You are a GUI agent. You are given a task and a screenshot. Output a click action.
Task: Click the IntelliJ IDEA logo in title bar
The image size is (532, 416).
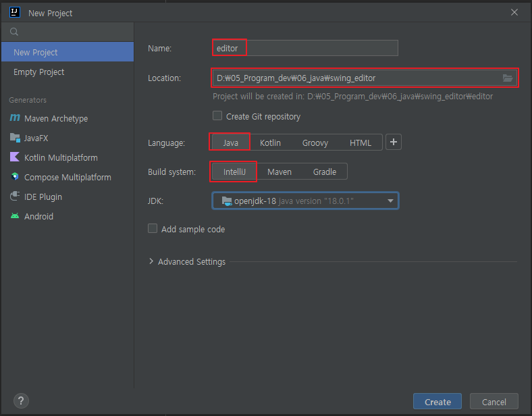click(15, 13)
